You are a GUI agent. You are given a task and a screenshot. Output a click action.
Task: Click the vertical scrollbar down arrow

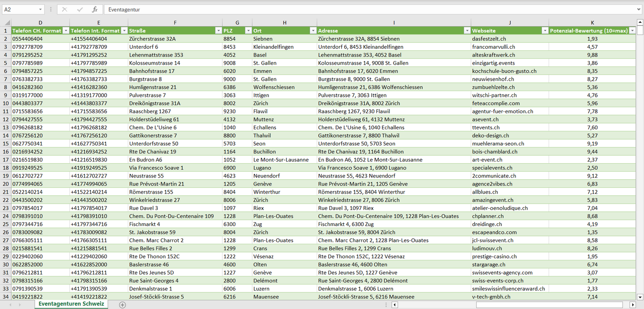coord(640,297)
